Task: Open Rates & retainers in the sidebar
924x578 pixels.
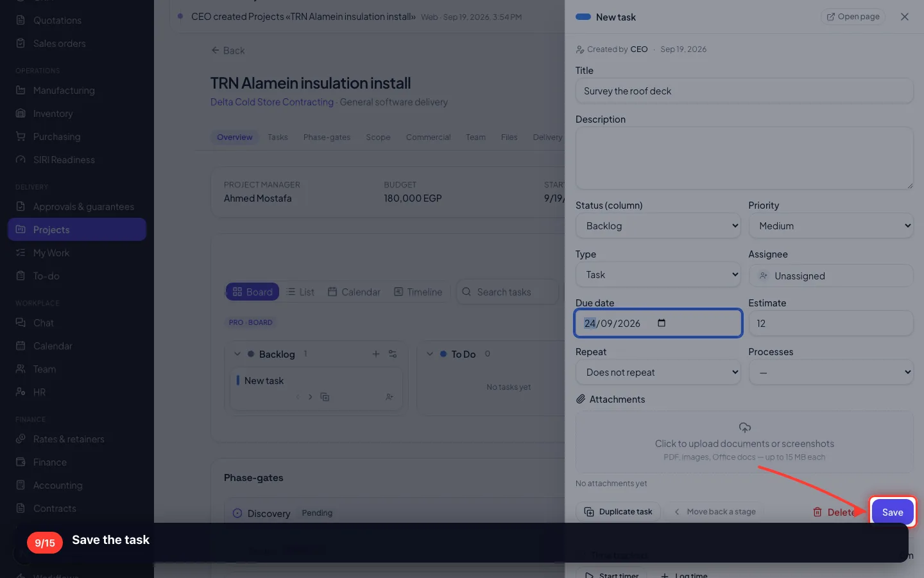Action: coord(77,439)
